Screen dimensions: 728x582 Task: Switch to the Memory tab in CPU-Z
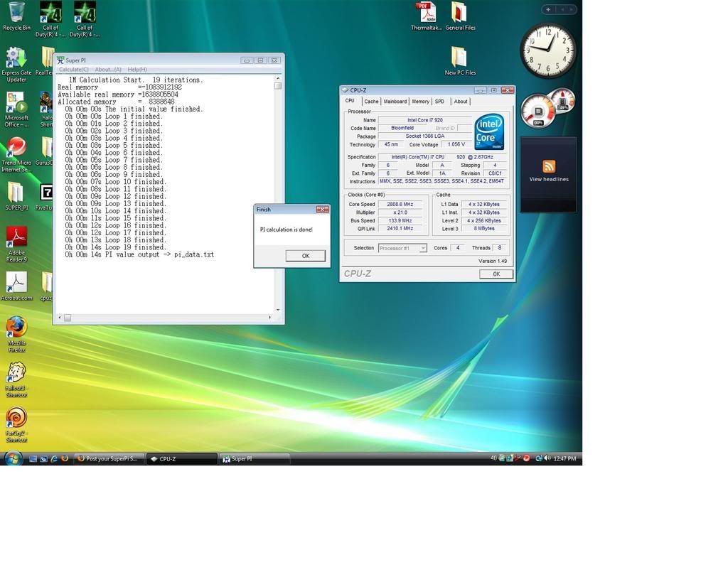pyautogui.click(x=421, y=102)
